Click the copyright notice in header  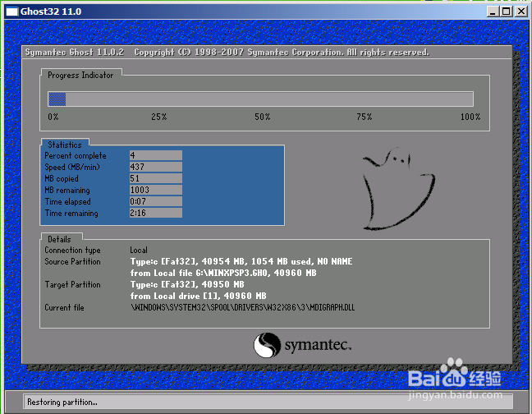pyautogui.click(x=282, y=53)
